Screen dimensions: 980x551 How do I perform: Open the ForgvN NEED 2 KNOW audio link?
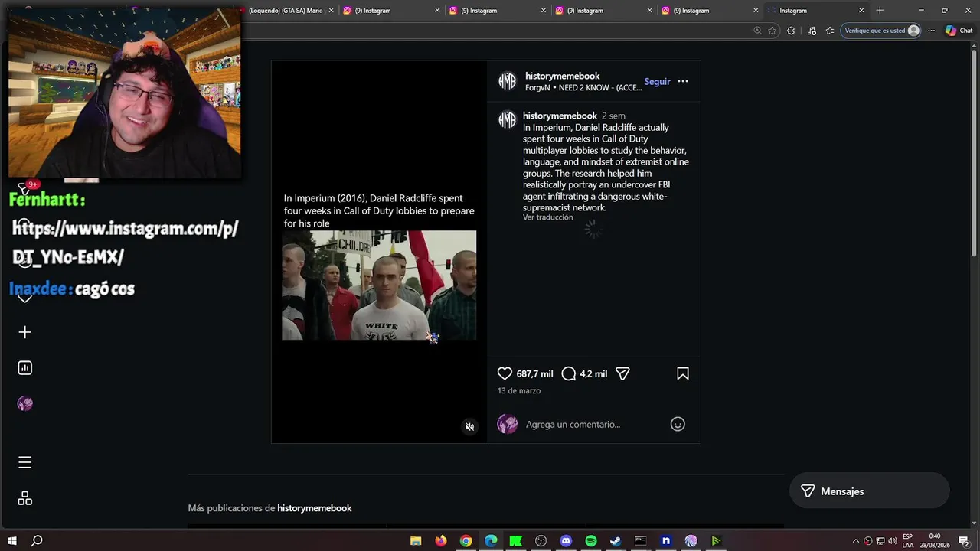coord(583,87)
